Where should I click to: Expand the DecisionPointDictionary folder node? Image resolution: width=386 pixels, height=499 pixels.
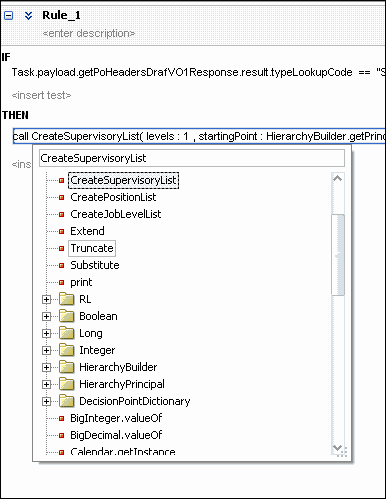click(x=46, y=402)
